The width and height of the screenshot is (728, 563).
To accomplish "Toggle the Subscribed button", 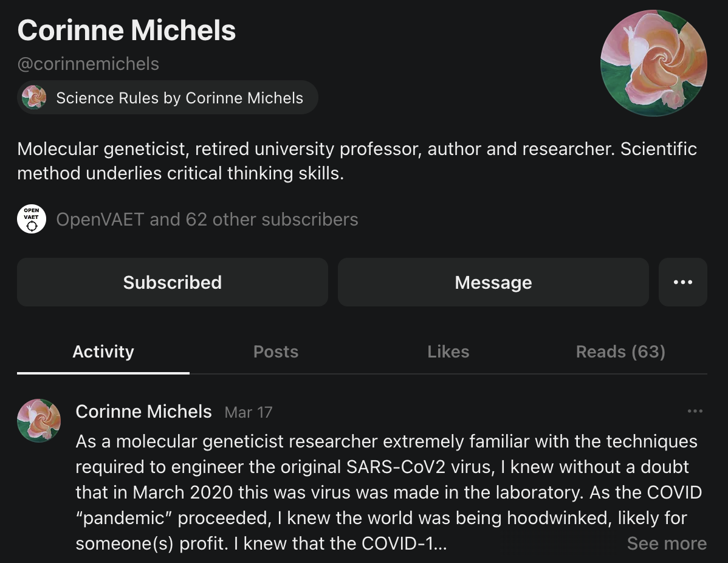I will pyautogui.click(x=173, y=282).
